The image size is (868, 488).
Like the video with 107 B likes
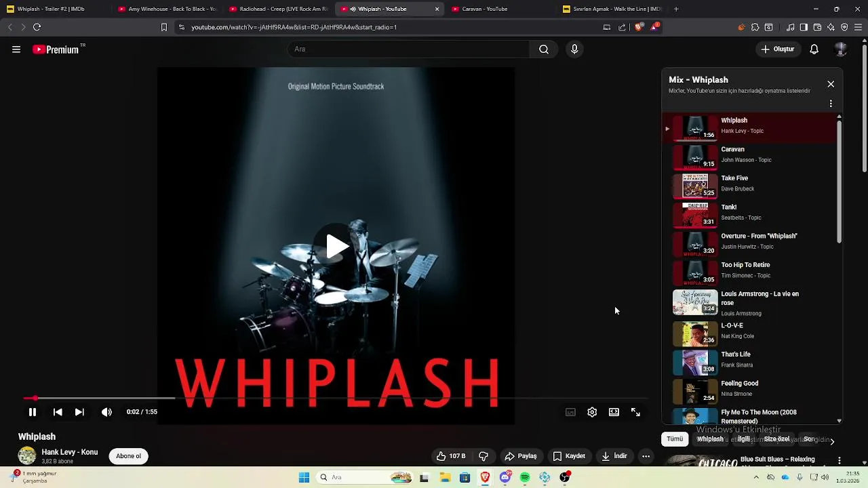coord(451,456)
